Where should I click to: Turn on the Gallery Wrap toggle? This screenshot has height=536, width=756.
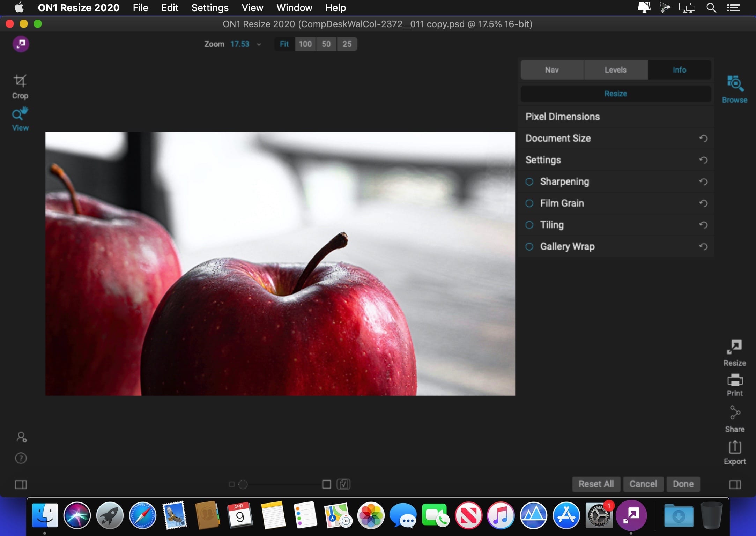(529, 246)
